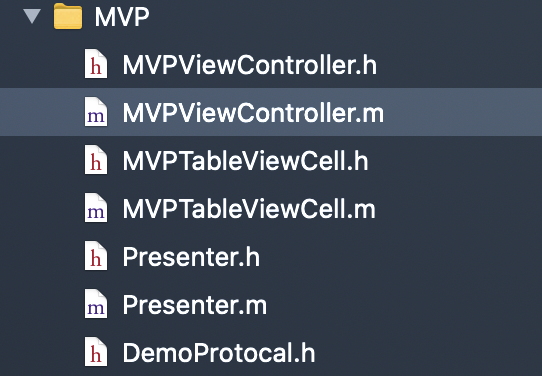This screenshot has height=376, width=542.
Task: Open the MVPTableViewCell.m file name
Action: point(249,209)
